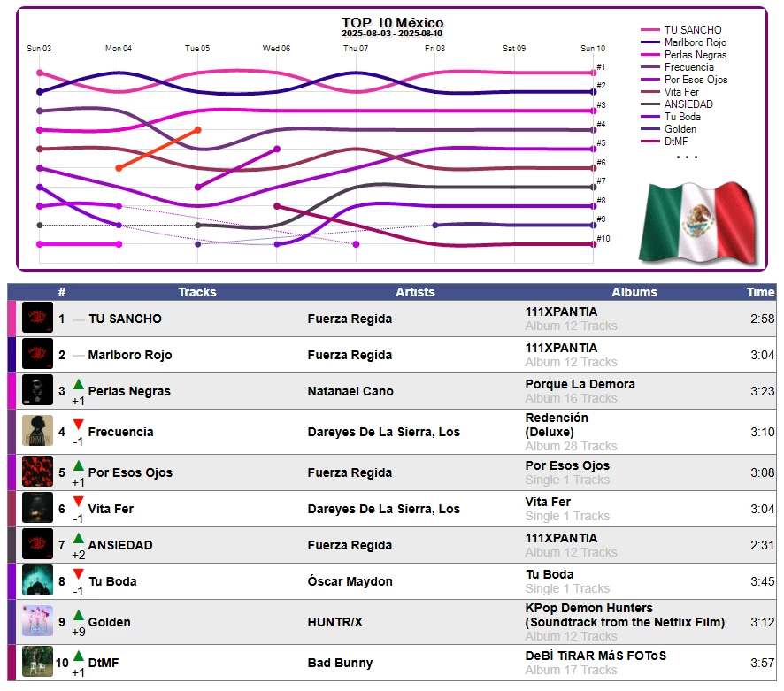This screenshot has height=691, width=784.
Task: Open the Bad Bunny artist link
Action: 340,663
